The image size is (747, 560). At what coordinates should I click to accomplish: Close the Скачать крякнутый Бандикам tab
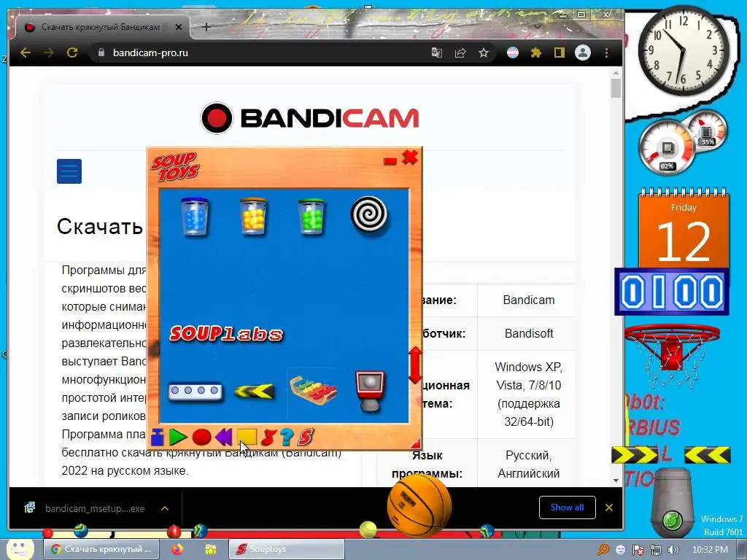coord(179,27)
